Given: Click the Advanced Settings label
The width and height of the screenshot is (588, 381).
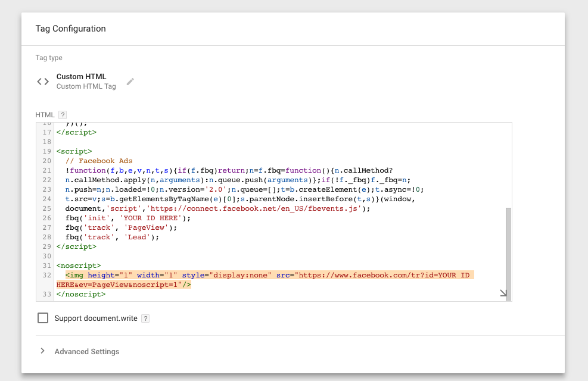Looking at the screenshot, I should [86, 351].
